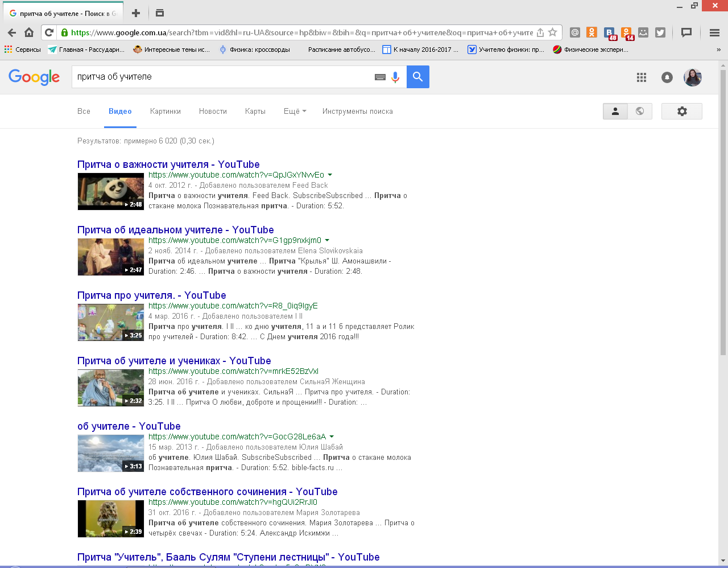Open the Mail.ru @ extension icon

[575, 32]
